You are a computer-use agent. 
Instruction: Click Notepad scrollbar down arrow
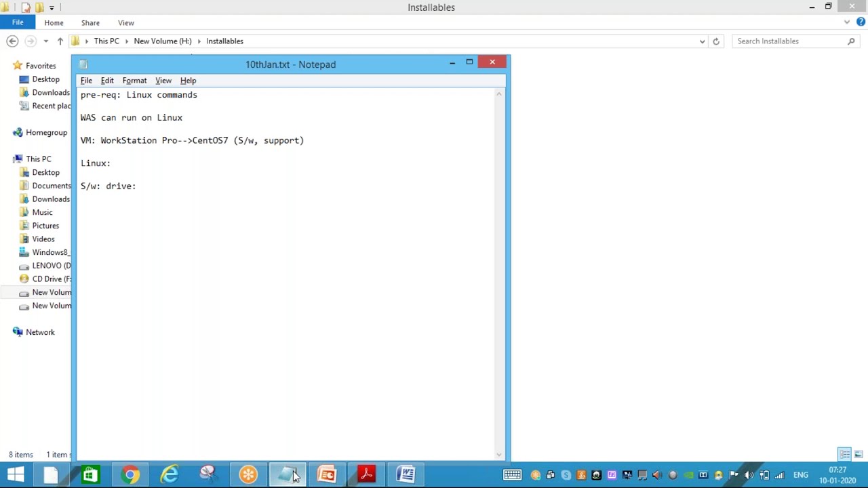499,455
